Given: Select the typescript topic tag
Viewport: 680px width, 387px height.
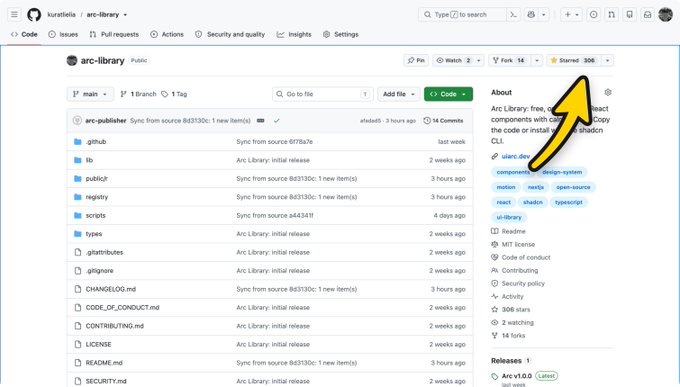Looking at the screenshot, I should pyautogui.click(x=569, y=202).
